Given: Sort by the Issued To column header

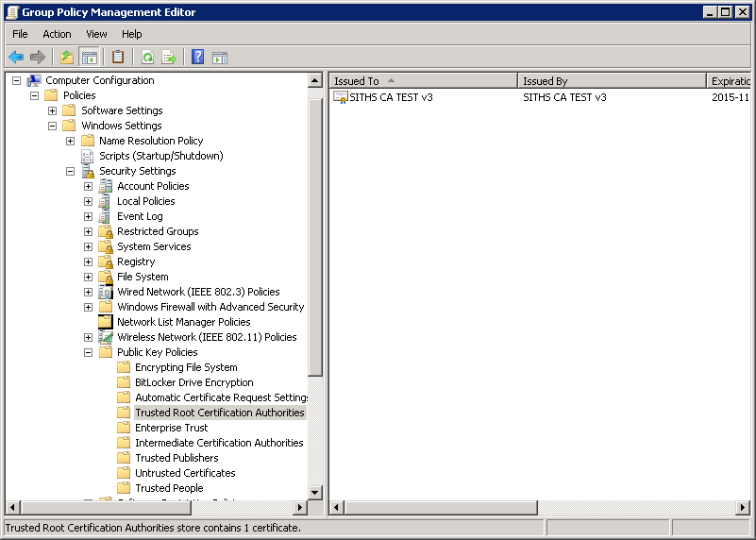Looking at the screenshot, I should (x=424, y=81).
